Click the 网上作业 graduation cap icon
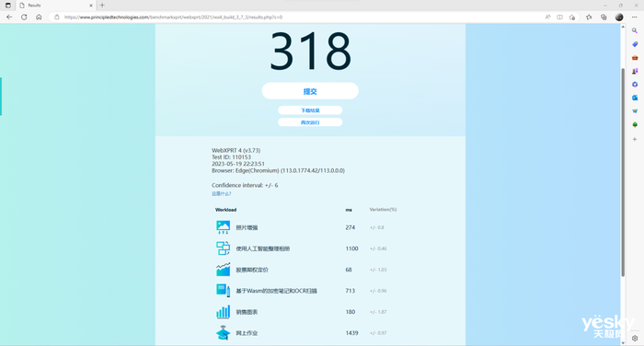 (223, 333)
